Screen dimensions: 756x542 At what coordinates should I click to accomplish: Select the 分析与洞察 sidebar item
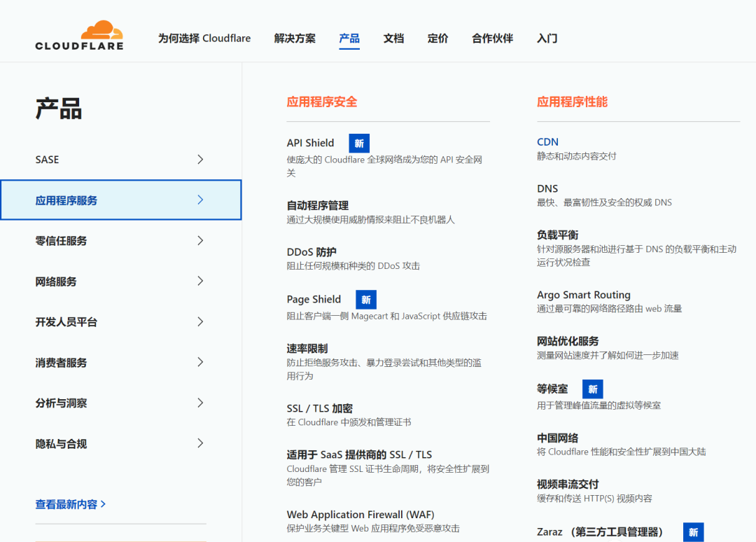tap(120, 403)
